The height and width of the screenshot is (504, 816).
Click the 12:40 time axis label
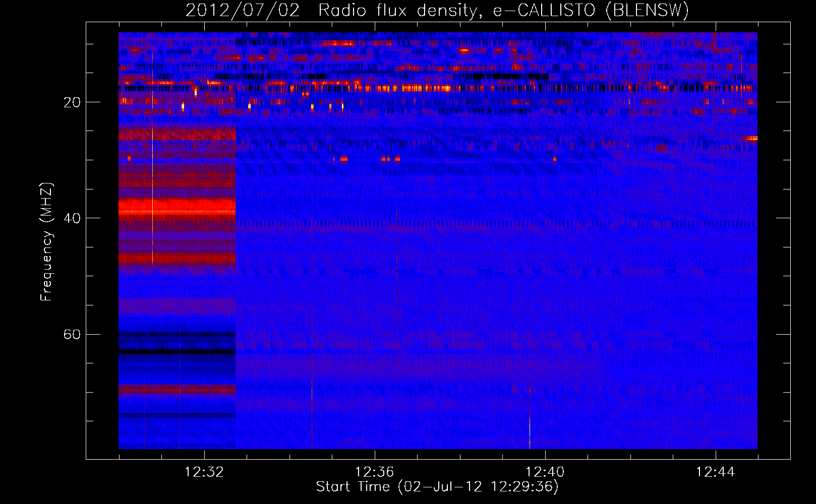point(545,472)
